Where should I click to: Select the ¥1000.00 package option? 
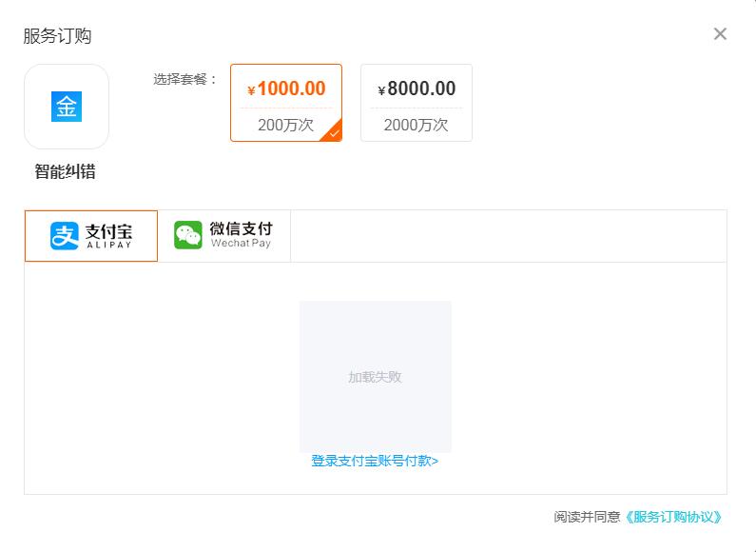[286, 89]
